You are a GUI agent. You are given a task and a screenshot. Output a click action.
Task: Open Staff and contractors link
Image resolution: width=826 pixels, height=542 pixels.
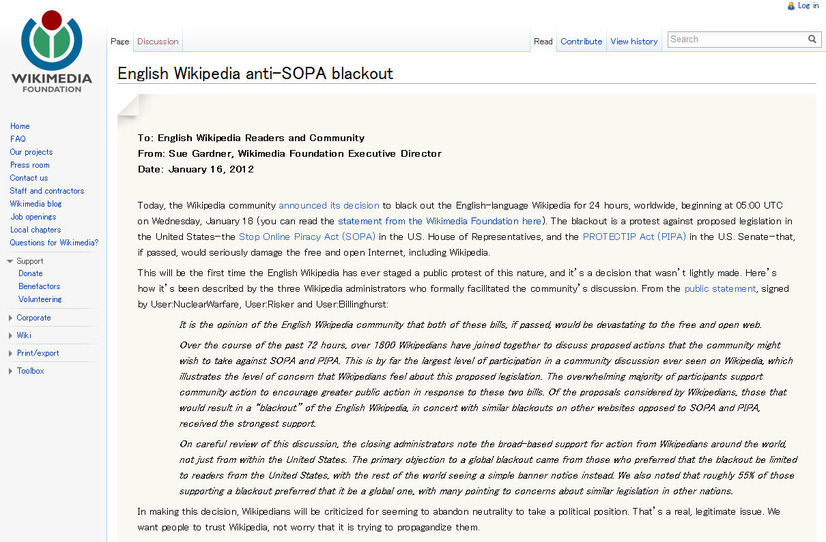[47, 191]
